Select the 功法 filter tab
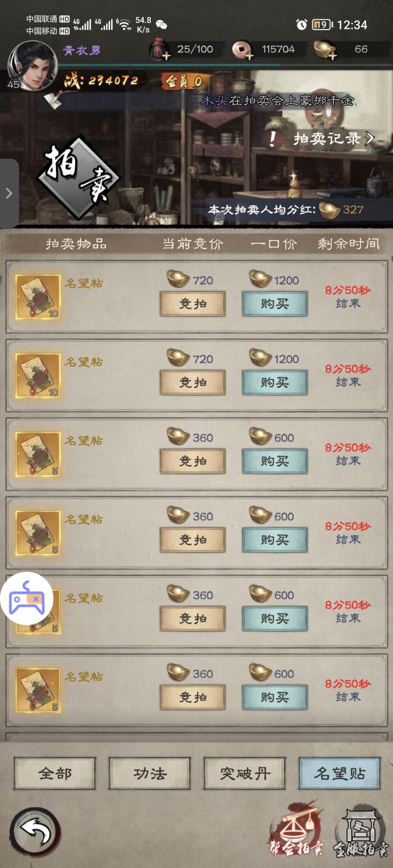This screenshot has width=393, height=868. coord(150,773)
